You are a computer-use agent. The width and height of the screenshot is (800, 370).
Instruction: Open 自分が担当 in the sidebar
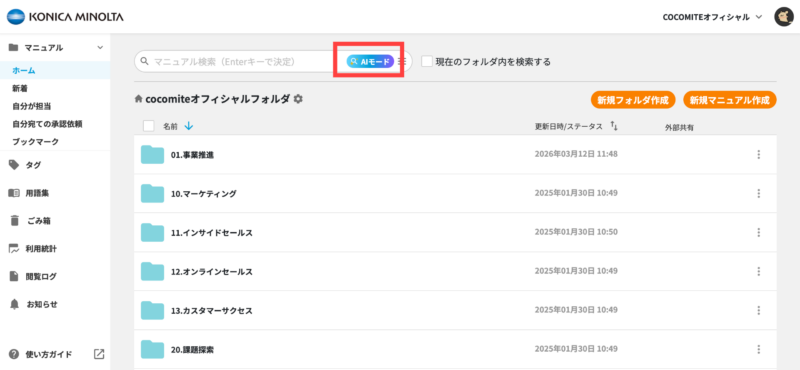click(x=32, y=106)
